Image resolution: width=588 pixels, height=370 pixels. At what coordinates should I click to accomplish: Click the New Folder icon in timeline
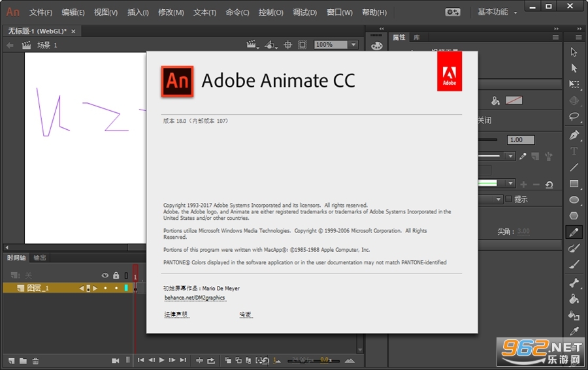click(x=24, y=361)
